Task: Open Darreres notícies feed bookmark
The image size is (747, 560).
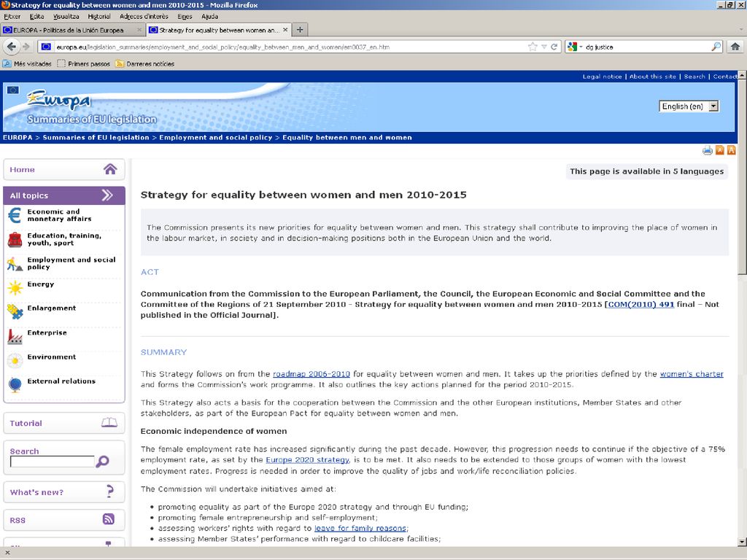Action: [145, 63]
